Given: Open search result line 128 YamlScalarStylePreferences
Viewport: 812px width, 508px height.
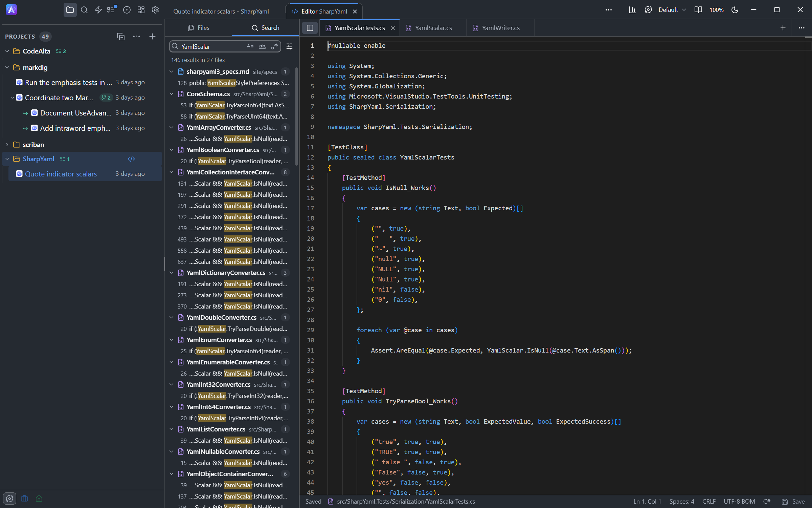Looking at the screenshot, I should coord(232,83).
